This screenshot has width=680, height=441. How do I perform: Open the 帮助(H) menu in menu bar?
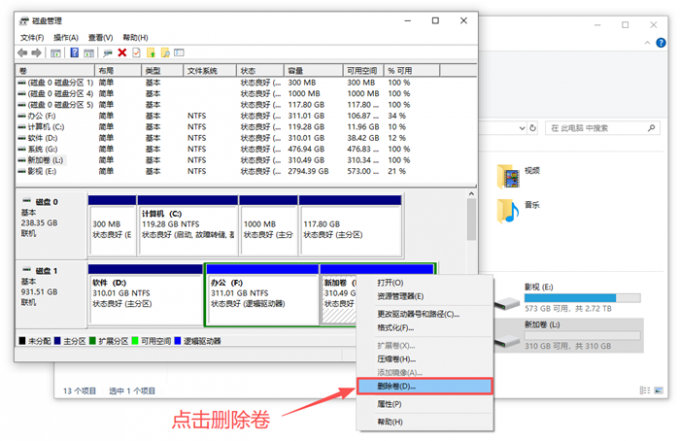pyautogui.click(x=135, y=38)
